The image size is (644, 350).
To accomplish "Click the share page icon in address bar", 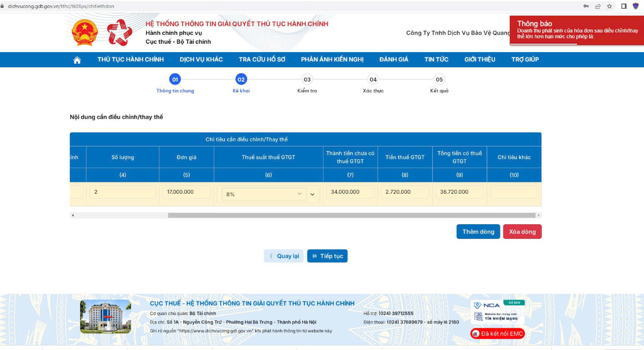I will point(598,6).
